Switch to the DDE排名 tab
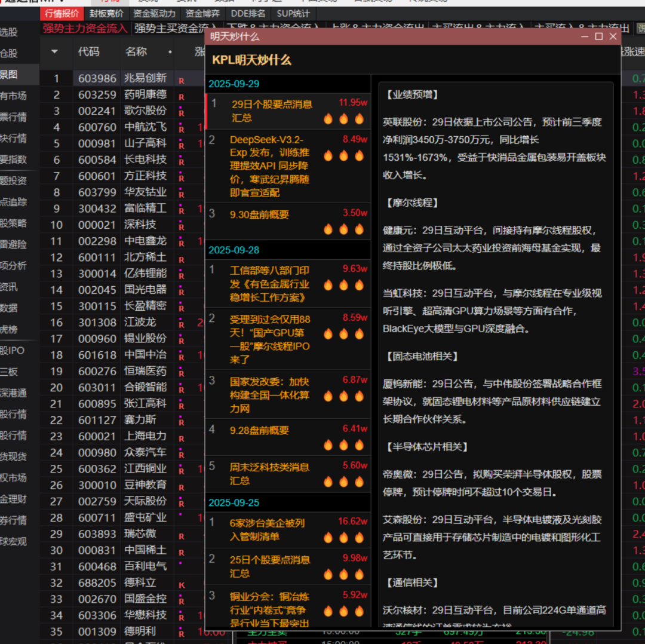The image size is (645, 644). click(x=248, y=14)
